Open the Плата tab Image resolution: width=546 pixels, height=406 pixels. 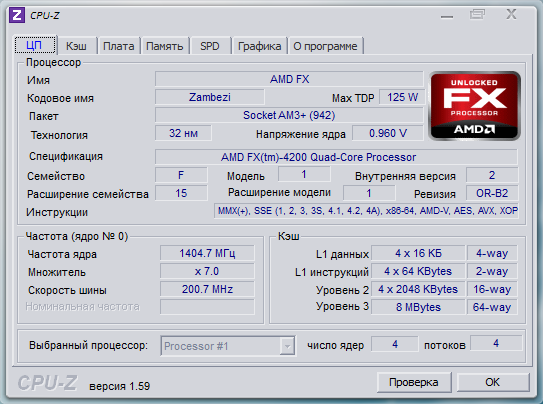coord(119,46)
